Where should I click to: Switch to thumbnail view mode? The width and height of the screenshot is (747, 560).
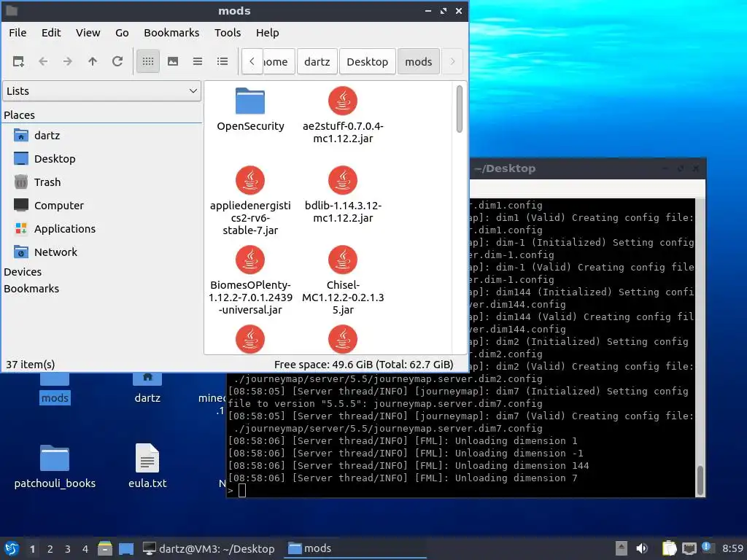[173, 61]
